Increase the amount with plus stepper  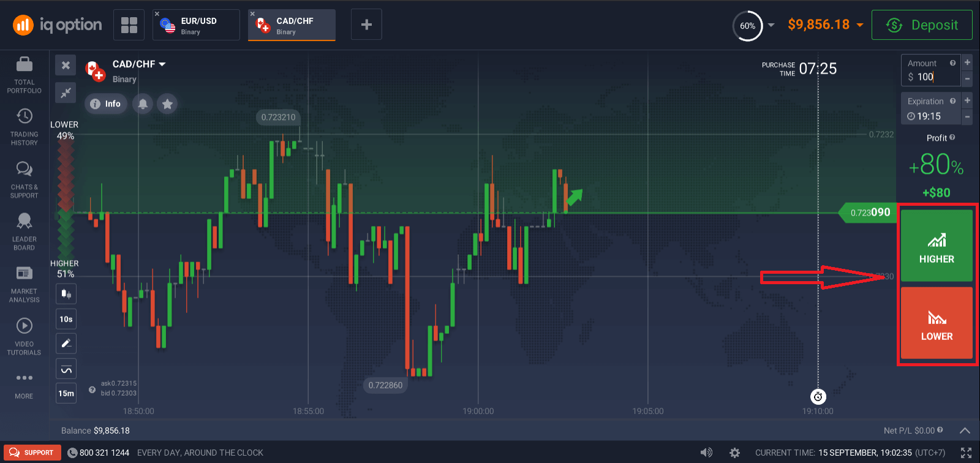967,62
